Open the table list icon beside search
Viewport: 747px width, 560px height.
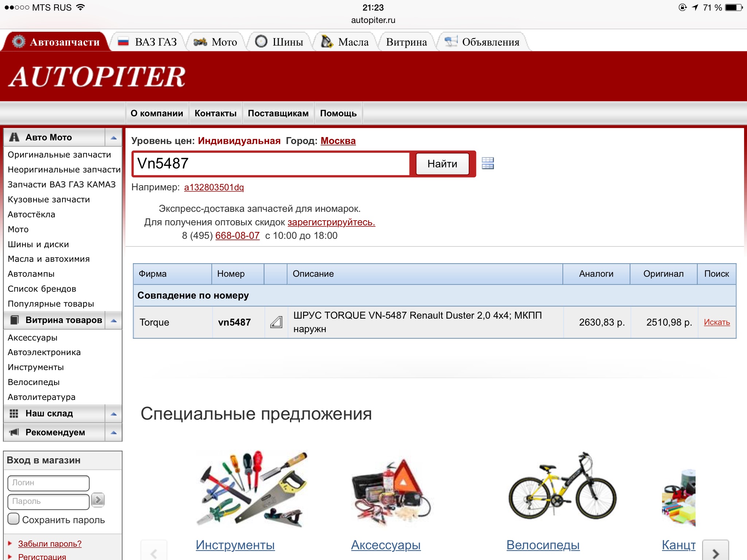[x=488, y=163]
